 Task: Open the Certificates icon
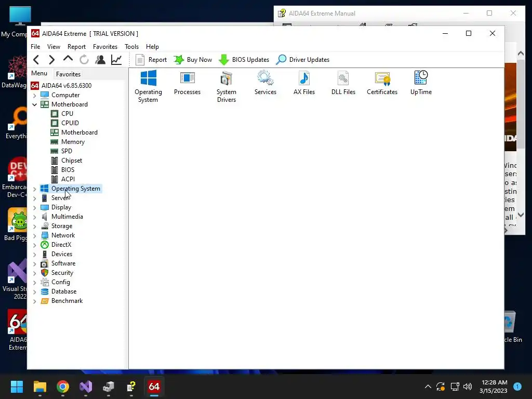[x=382, y=83]
